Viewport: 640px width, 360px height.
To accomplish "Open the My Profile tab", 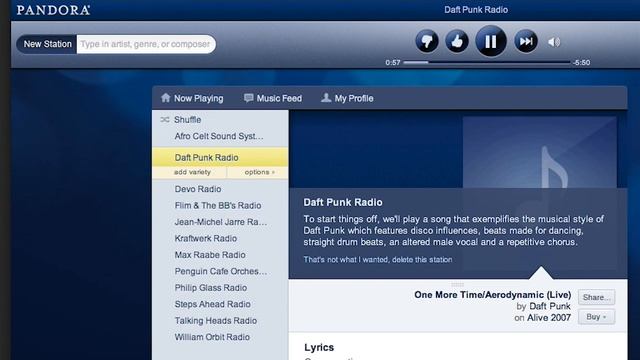I will tap(347, 98).
